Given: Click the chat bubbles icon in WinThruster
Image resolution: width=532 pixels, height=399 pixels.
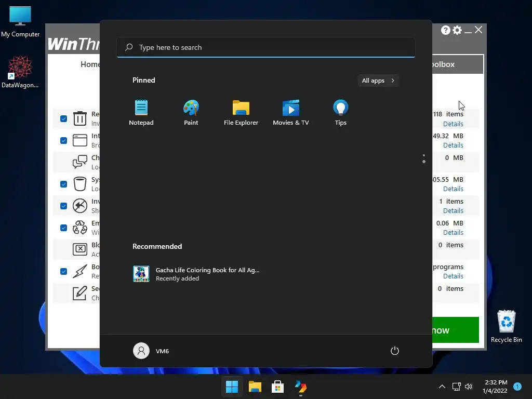Looking at the screenshot, I should coord(80,162).
